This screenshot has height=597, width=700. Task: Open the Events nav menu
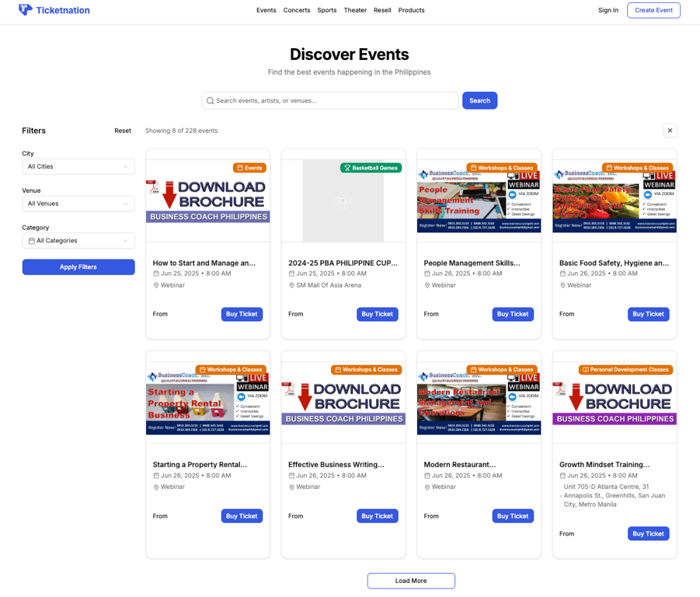[x=266, y=10]
